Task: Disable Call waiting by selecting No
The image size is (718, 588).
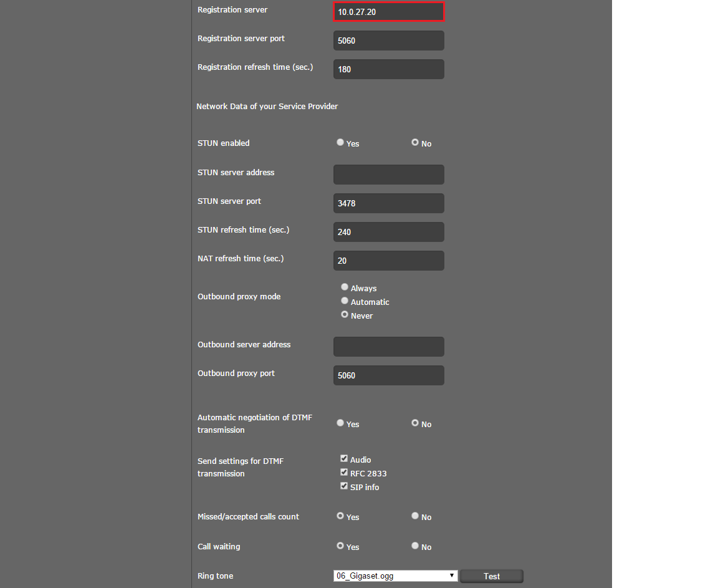Action: click(415, 546)
